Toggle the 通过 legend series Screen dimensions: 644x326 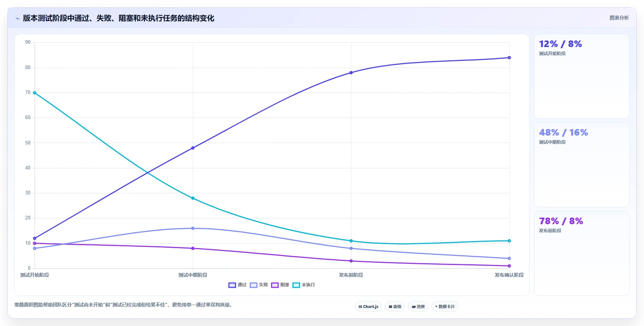pyautogui.click(x=237, y=285)
